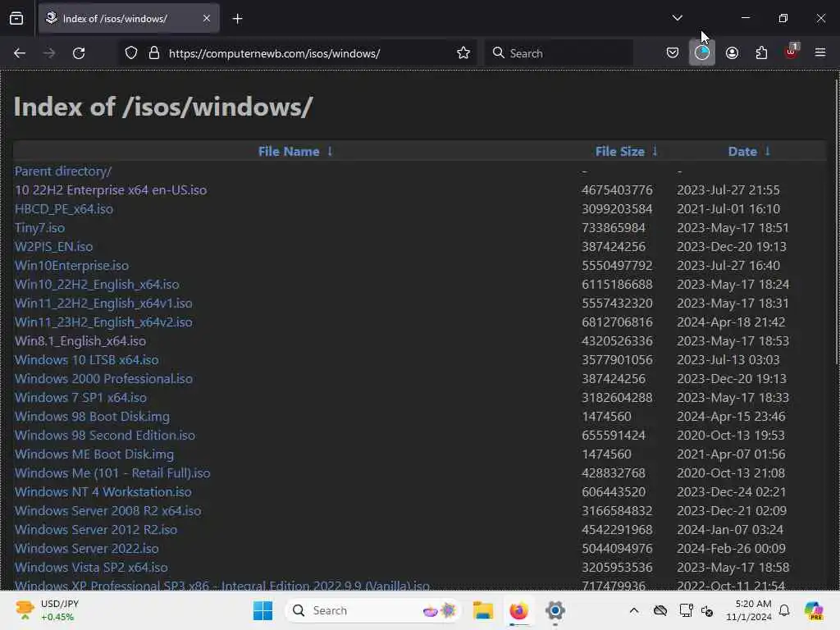Toggle File Size sort direction arrow

(655, 152)
